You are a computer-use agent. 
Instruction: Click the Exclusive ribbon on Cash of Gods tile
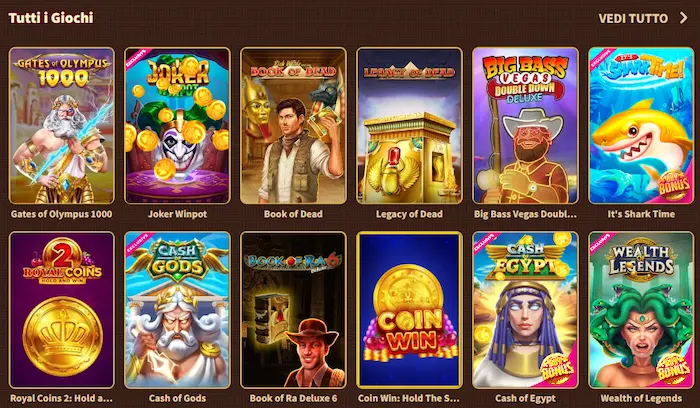point(135,242)
